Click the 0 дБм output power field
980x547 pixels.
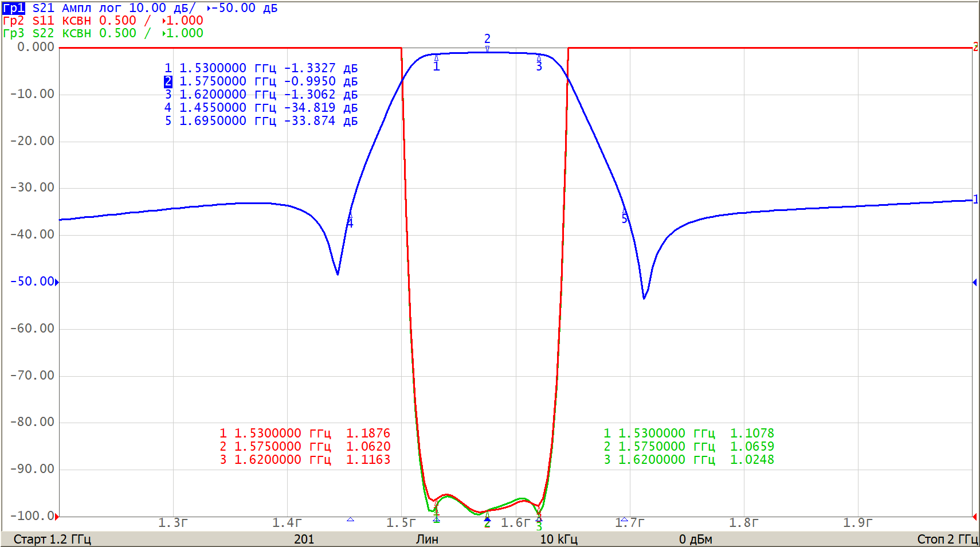[x=695, y=539]
